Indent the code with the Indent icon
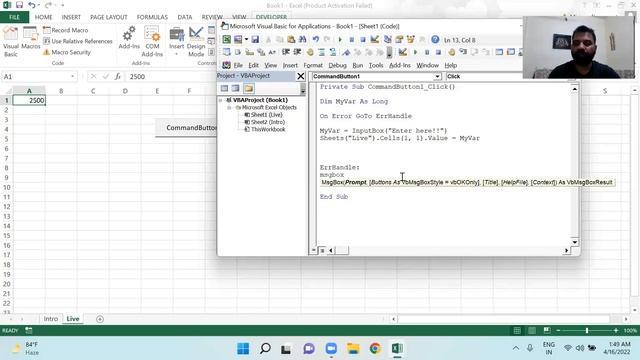This screenshot has width=640, height=360. 286,52
